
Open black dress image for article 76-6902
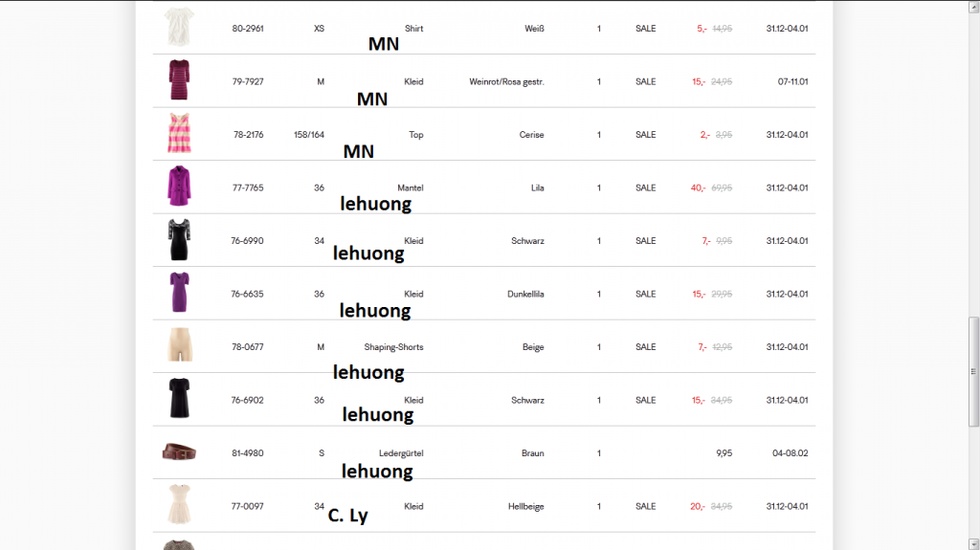click(x=179, y=399)
